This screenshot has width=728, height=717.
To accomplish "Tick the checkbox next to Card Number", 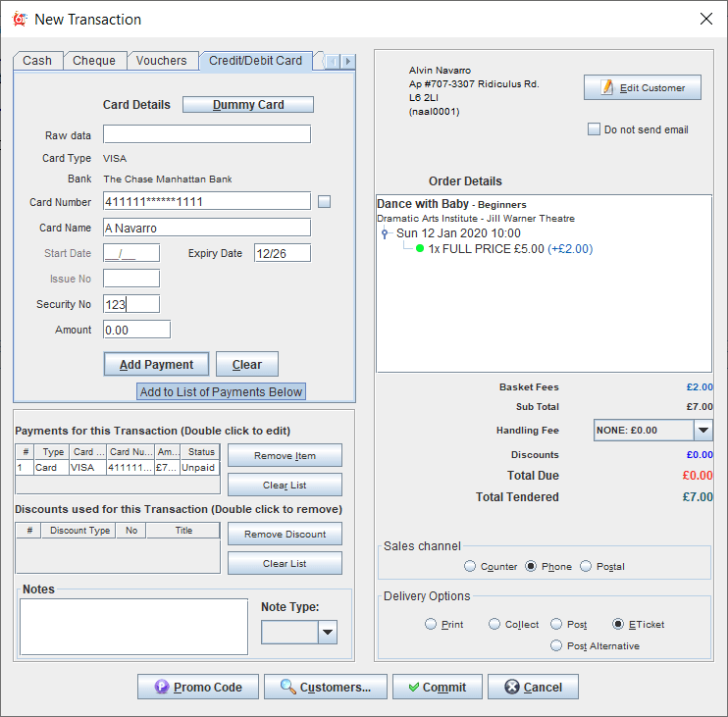I will click(325, 201).
